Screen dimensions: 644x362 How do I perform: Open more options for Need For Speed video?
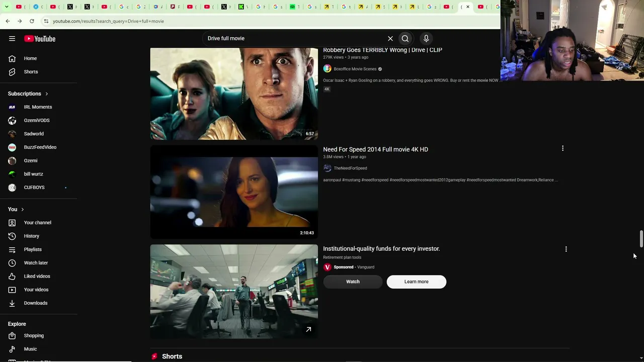click(x=562, y=148)
